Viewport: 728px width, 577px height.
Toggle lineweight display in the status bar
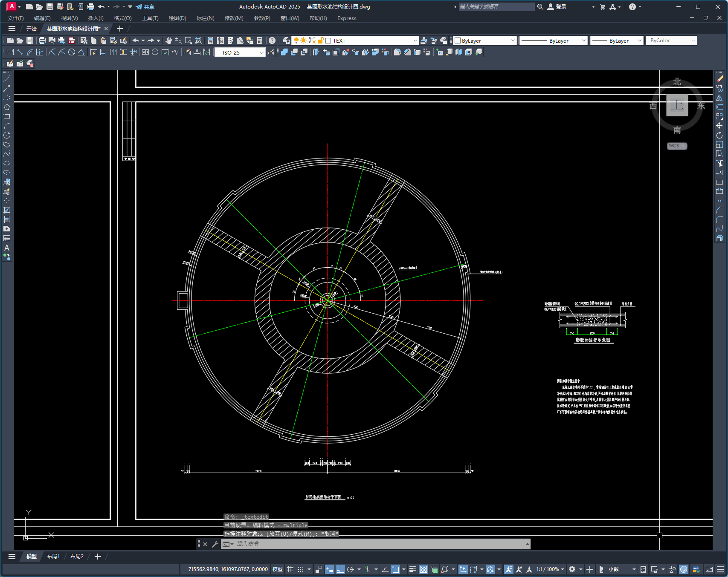pyautogui.click(x=412, y=569)
